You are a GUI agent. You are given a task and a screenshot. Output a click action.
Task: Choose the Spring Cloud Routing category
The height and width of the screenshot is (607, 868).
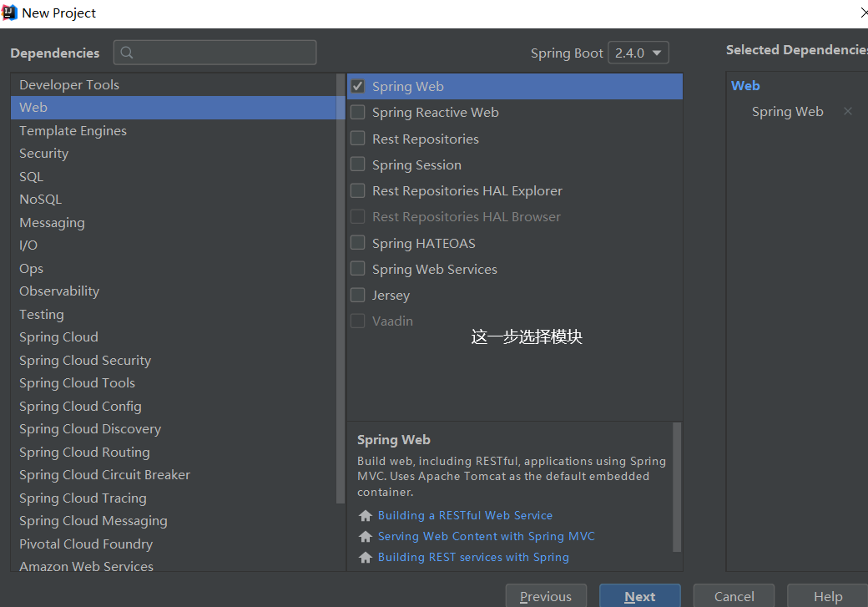pyautogui.click(x=174, y=453)
